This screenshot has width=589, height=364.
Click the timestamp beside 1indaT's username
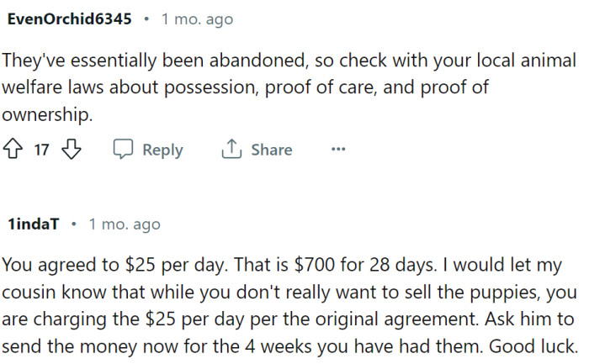click(x=124, y=224)
